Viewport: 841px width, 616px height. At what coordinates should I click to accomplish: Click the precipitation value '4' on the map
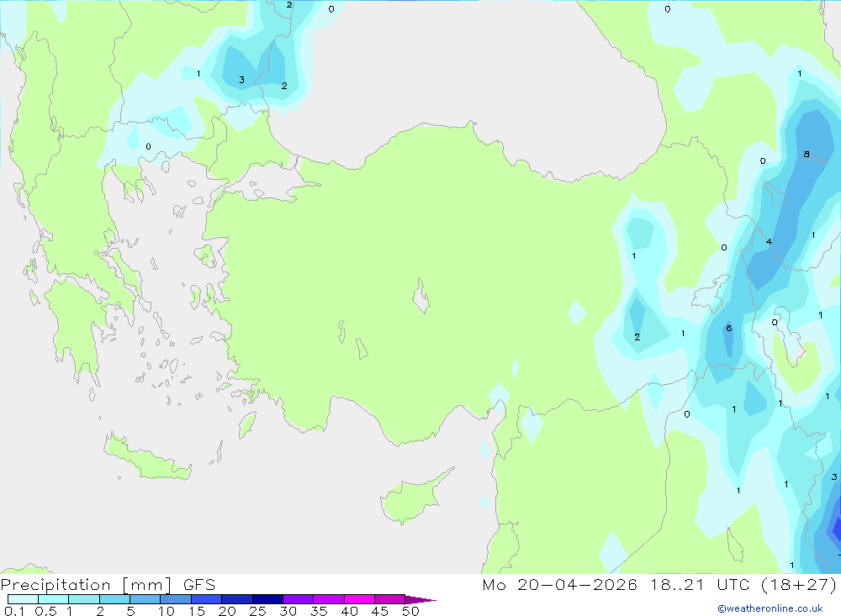coord(769,242)
